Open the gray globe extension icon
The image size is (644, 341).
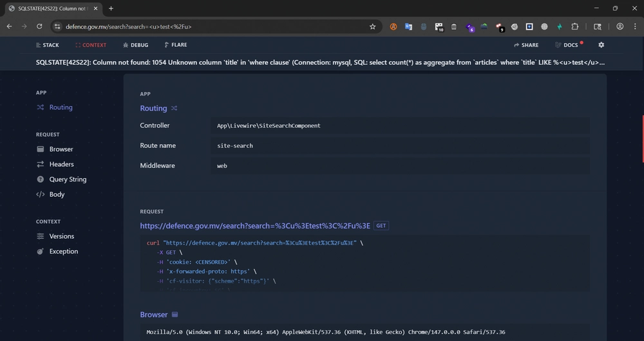(544, 26)
